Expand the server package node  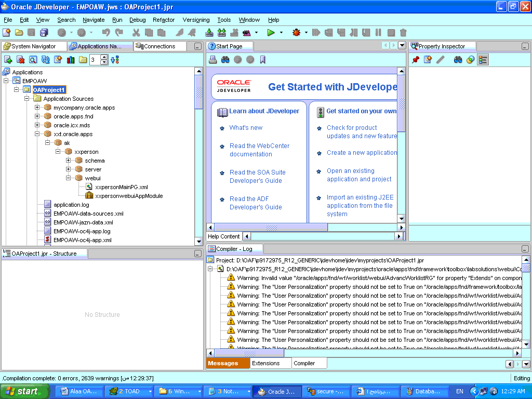tap(68, 169)
